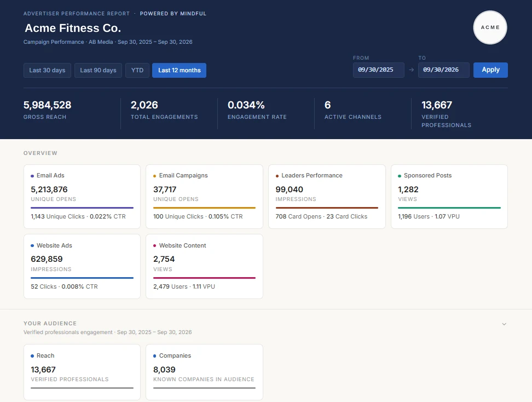
Task: Click the green bar under Sponsored Posts
Action: click(449, 208)
